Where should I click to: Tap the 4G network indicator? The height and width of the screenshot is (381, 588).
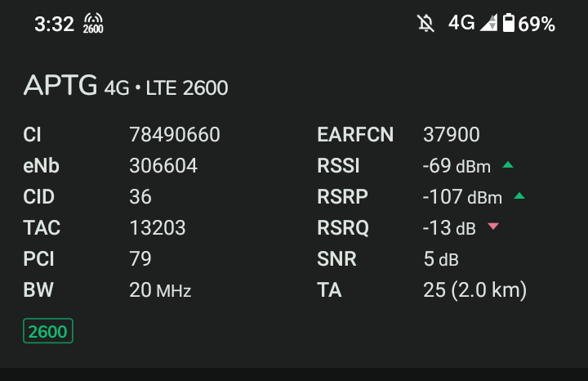461,23
